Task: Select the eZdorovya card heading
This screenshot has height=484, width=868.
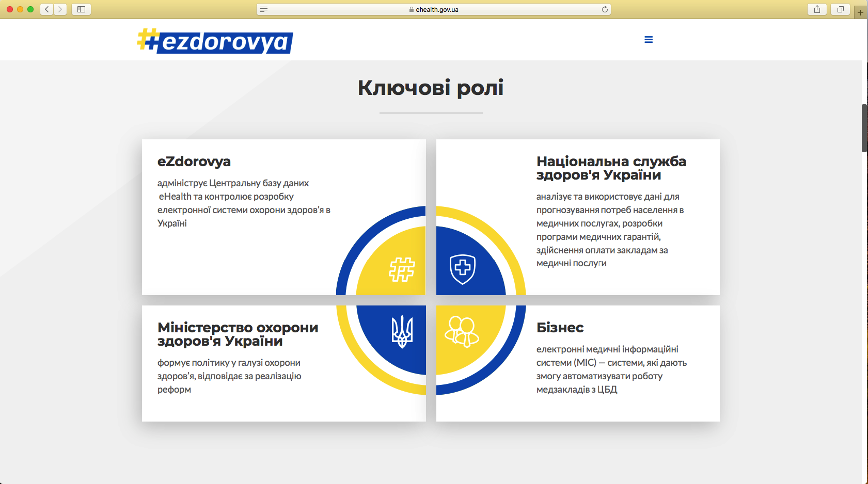Action: (194, 162)
